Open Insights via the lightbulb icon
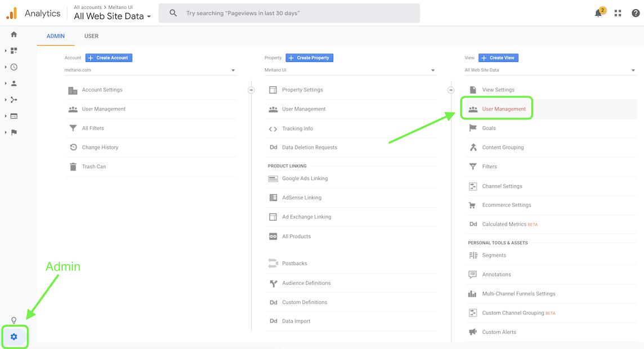 pyautogui.click(x=13, y=319)
